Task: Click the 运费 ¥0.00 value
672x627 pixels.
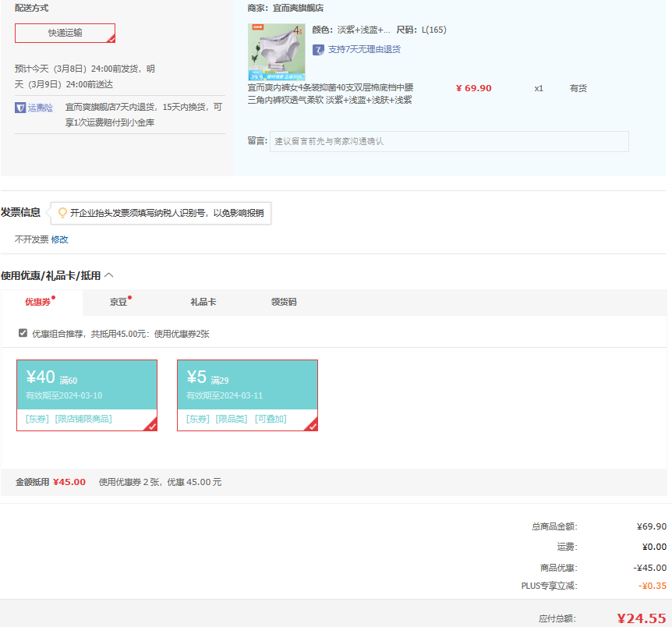Action: pyautogui.click(x=654, y=547)
